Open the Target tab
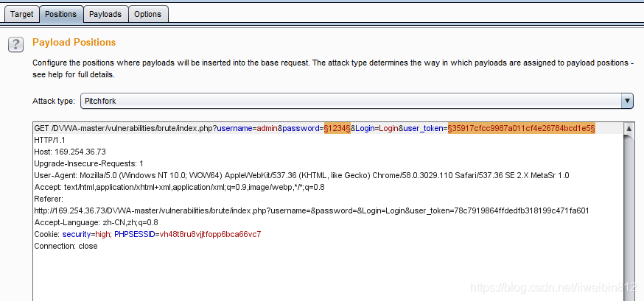The height and width of the screenshot is (301, 644). [22, 15]
